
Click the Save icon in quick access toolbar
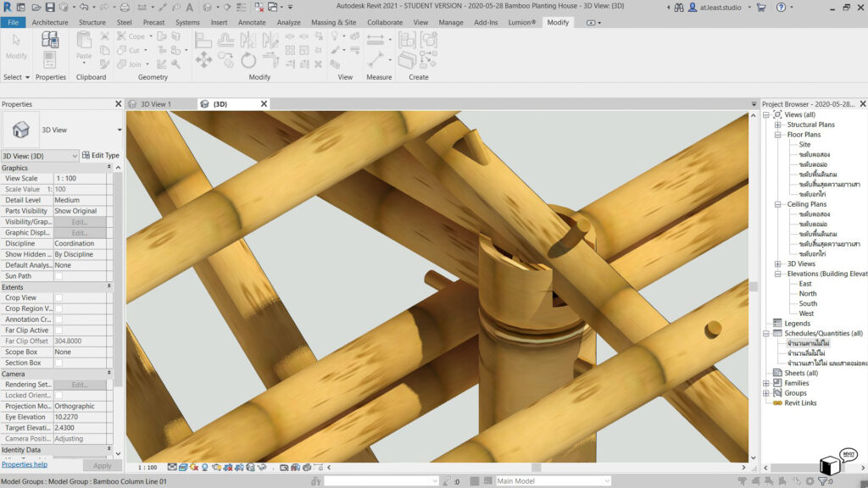50,7
